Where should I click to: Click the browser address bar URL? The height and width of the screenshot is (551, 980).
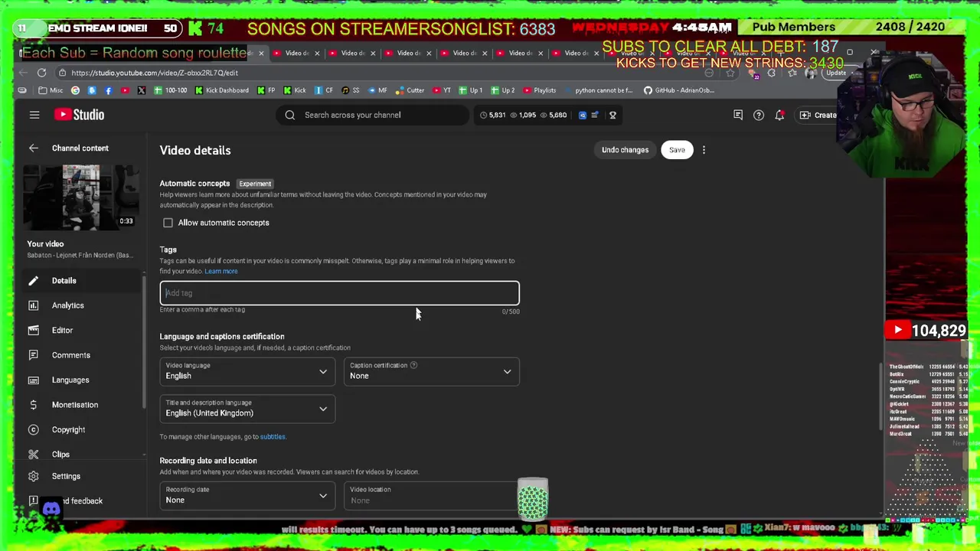click(155, 73)
